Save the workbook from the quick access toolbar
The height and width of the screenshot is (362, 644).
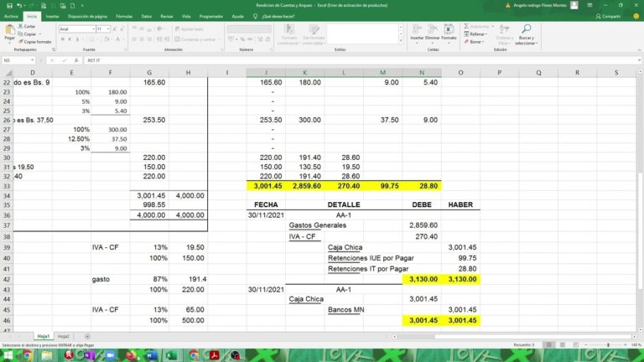pyautogui.click(x=9, y=5)
